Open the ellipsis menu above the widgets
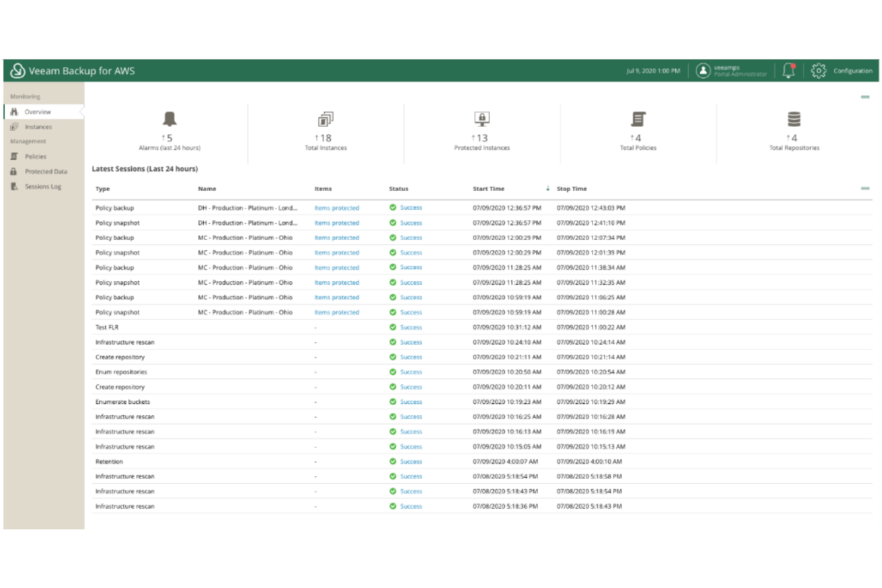Image resolution: width=882 pixels, height=588 pixels. point(865,96)
